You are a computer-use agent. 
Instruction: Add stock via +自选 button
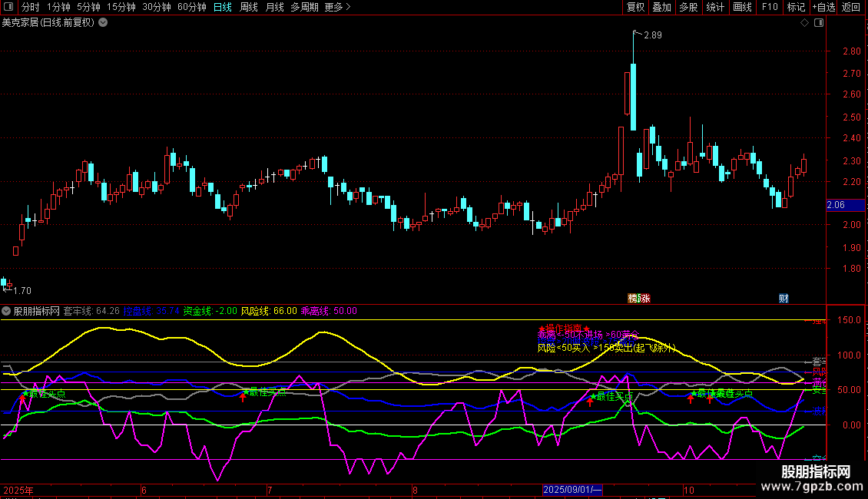coord(823,8)
